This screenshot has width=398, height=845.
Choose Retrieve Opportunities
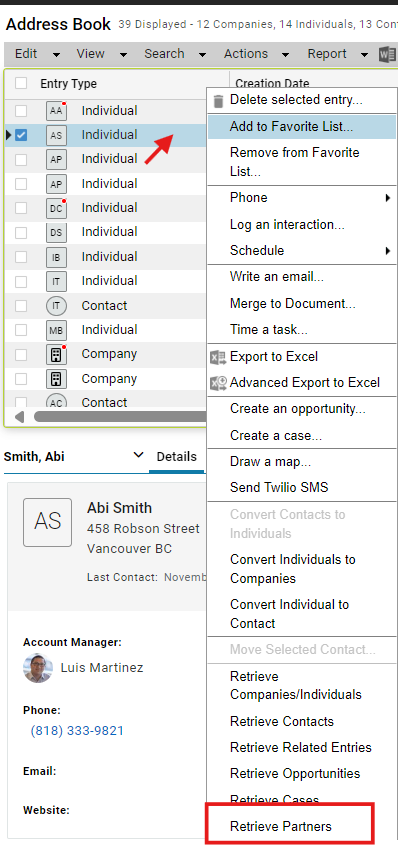tap(302, 774)
